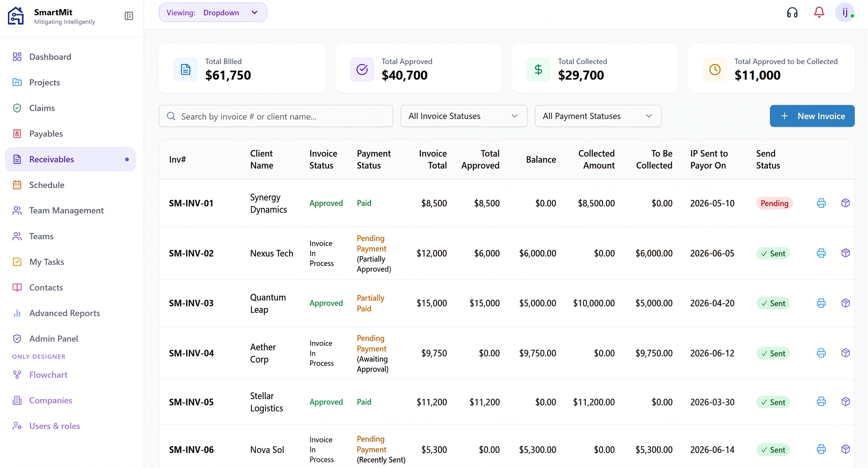Open Users & roles link
Viewport: 868px width, 468px height.
pos(70,426)
